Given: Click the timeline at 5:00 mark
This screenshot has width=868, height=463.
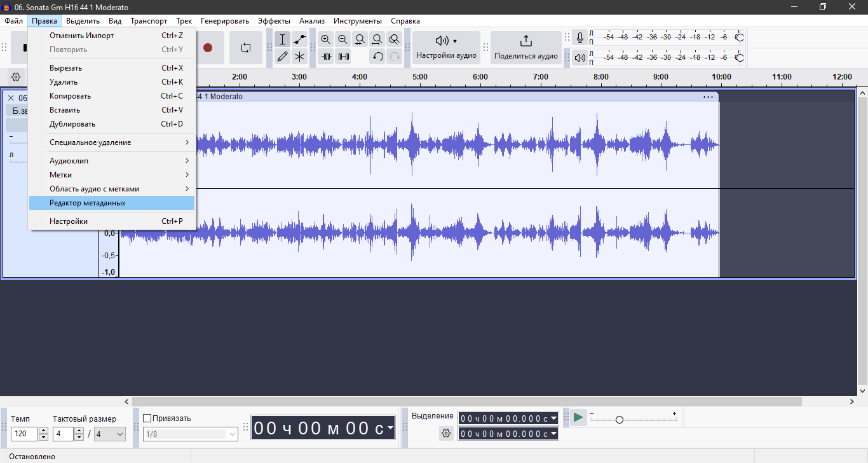Looking at the screenshot, I should [419, 77].
